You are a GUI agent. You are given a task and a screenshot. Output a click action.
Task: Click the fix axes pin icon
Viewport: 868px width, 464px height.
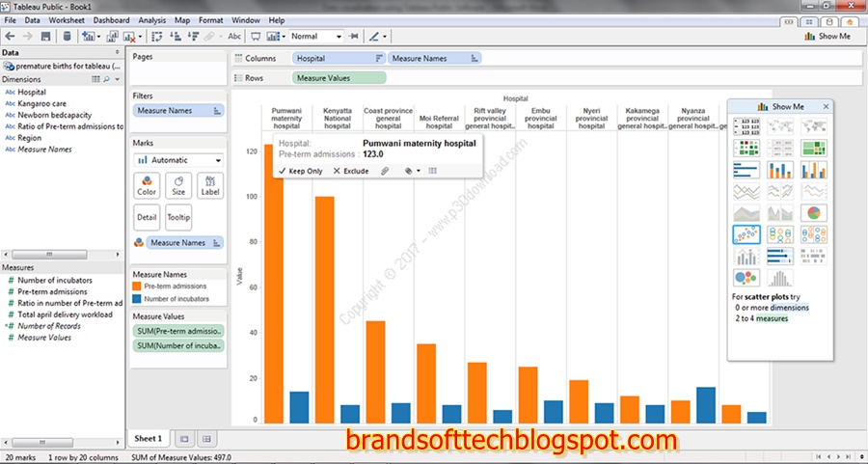[x=353, y=36]
